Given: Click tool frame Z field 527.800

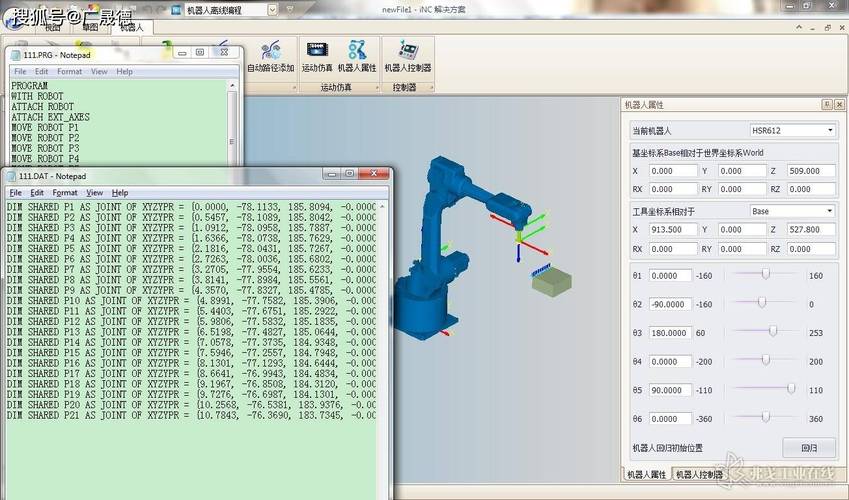Looking at the screenshot, I should 811,230.
